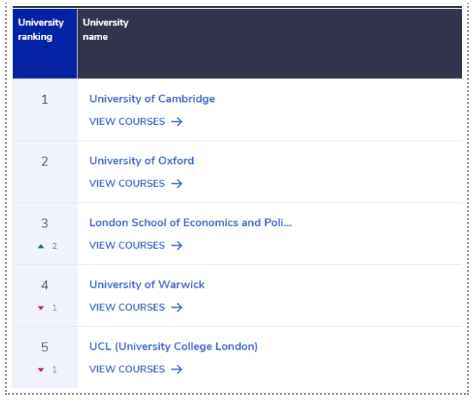This screenshot has height=401, width=476.
Task: Click View Courses text for Oxford
Action: (127, 184)
